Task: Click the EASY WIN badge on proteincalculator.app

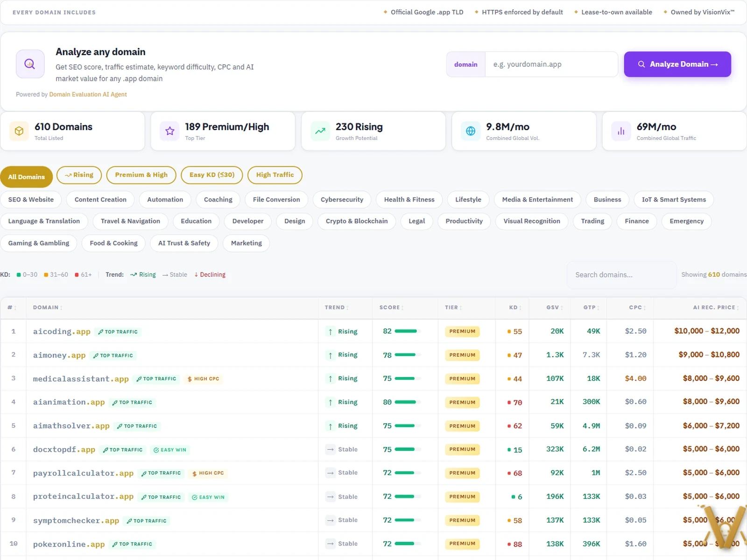Action: [x=208, y=497]
